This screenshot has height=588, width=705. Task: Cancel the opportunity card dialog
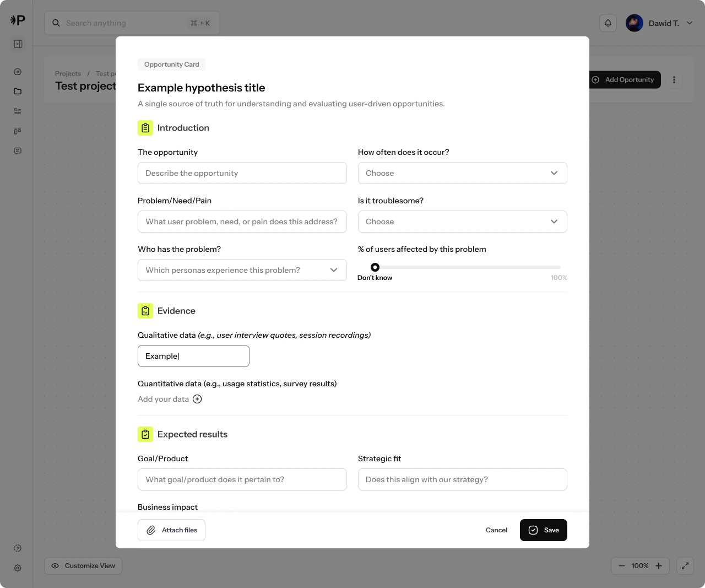(x=496, y=530)
